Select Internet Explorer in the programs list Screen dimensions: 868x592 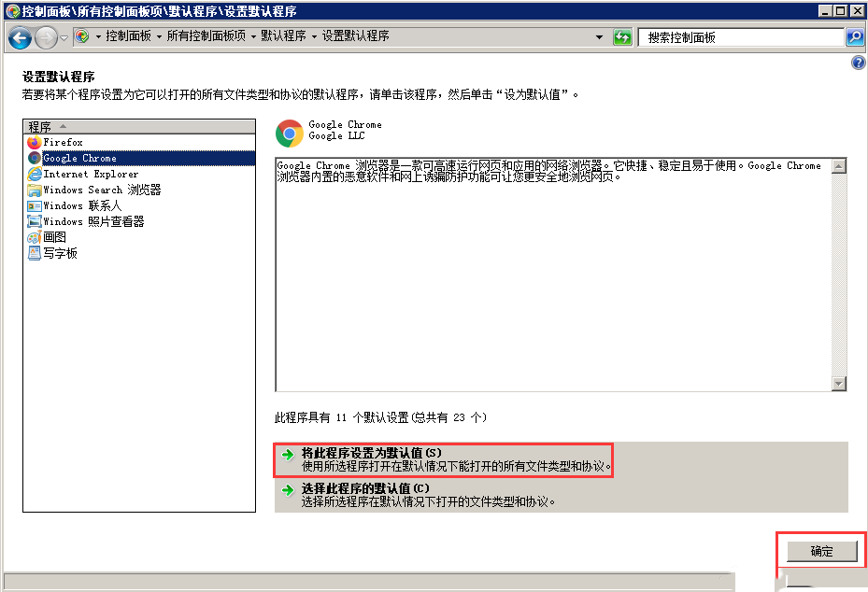140,175
